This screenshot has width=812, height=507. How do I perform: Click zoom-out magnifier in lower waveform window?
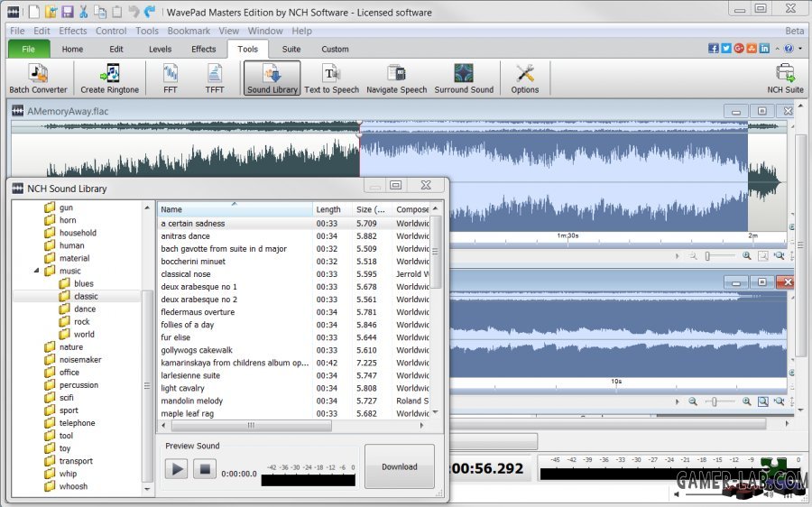(693, 401)
